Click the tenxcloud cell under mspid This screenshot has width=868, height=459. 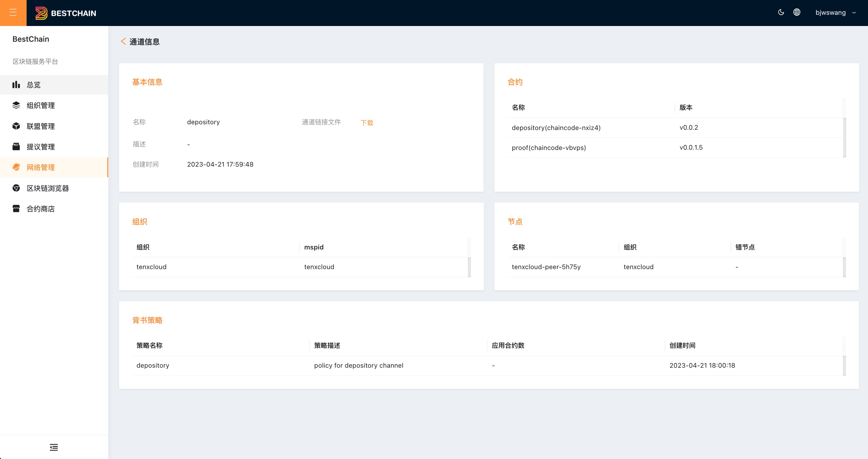coord(319,267)
